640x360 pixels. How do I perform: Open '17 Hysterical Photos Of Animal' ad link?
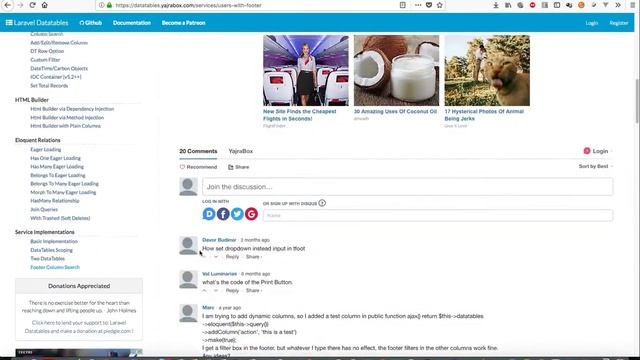coord(484,115)
